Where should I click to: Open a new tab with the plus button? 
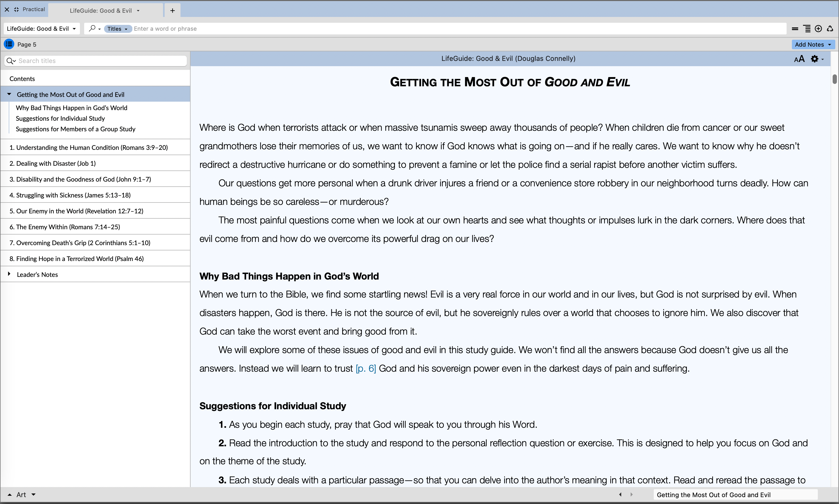click(173, 11)
